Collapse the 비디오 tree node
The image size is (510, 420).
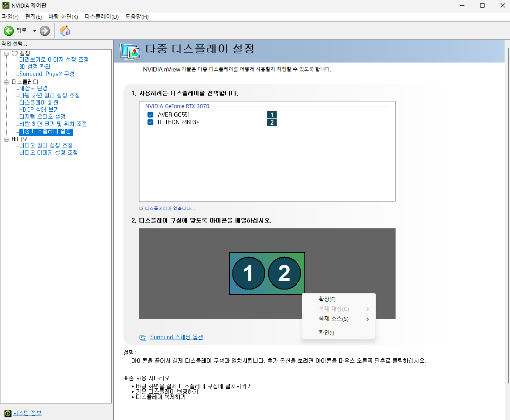pyautogui.click(x=7, y=139)
